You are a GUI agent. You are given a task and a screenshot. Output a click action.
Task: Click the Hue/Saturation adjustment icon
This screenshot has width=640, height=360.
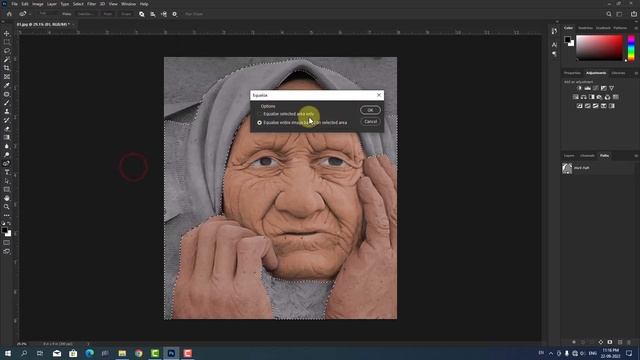tap(576, 97)
